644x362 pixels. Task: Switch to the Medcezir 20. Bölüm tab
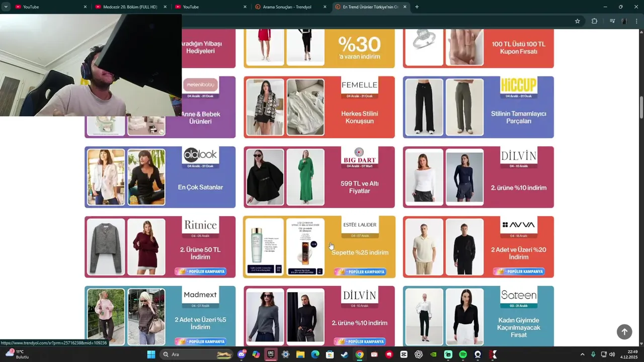(130, 7)
